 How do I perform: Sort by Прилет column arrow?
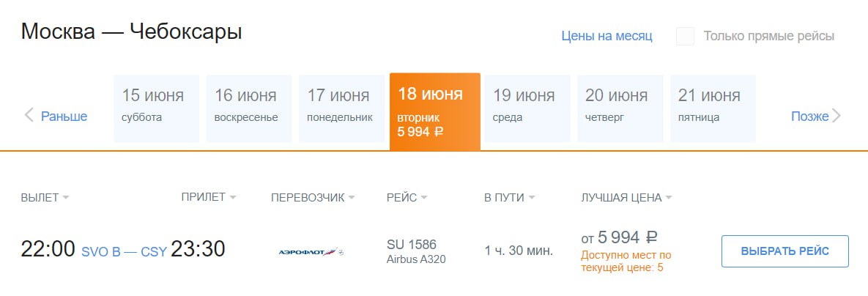click(x=233, y=198)
